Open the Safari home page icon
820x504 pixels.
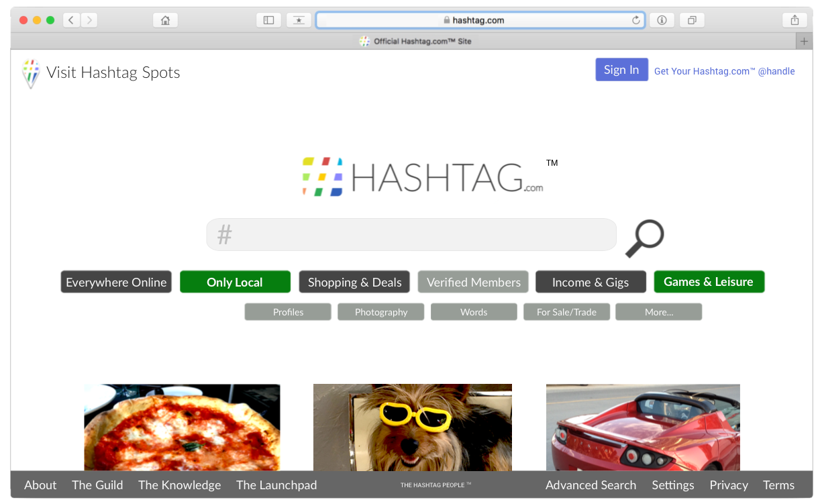[x=165, y=19]
